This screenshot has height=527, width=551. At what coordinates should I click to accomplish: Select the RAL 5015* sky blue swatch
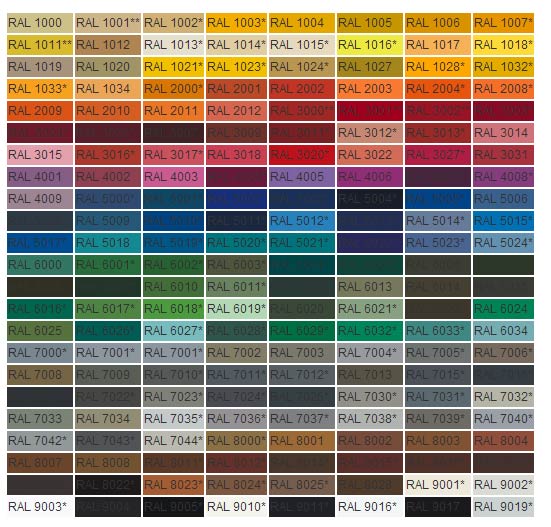coord(503,221)
